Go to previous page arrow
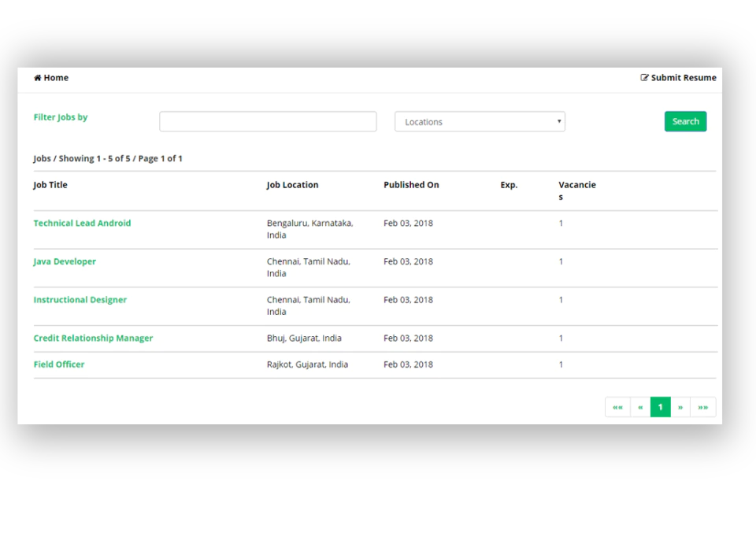Image resolution: width=756 pixels, height=544 pixels. pyautogui.click(x=640, y=407)
